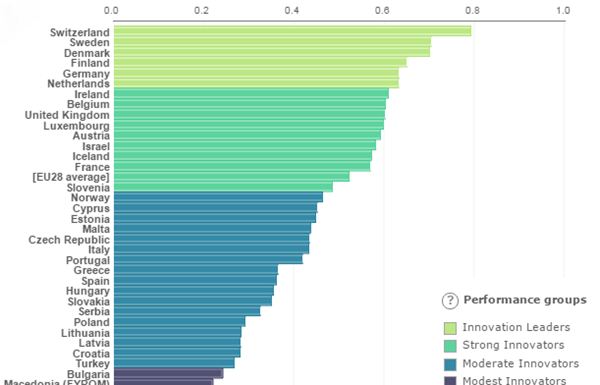This screenshot has height=385, width=600.
Task: Click the Performance groups legend heading
Action: point(525,300)
